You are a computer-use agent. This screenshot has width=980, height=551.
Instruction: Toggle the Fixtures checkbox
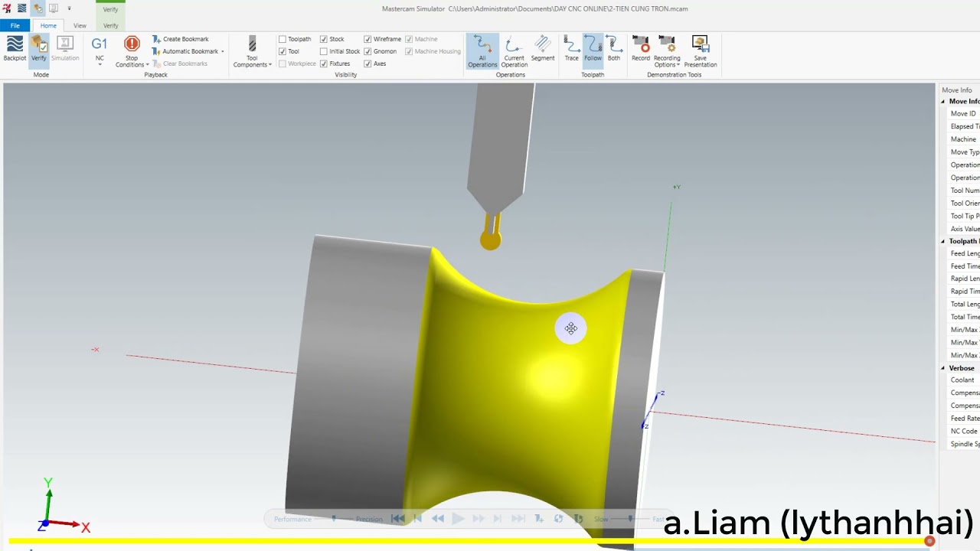coord(324,64)
